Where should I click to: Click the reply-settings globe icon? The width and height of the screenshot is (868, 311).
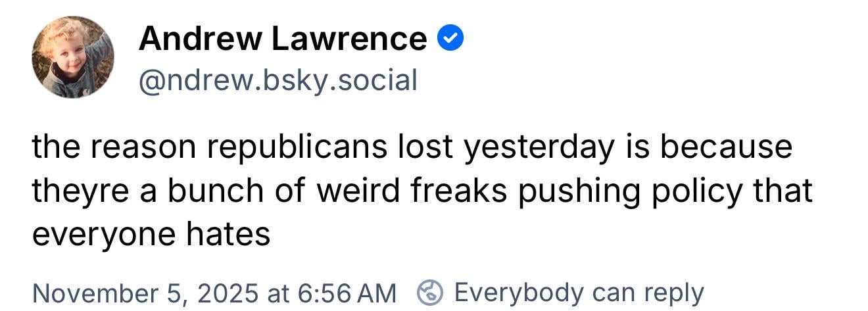431,292
